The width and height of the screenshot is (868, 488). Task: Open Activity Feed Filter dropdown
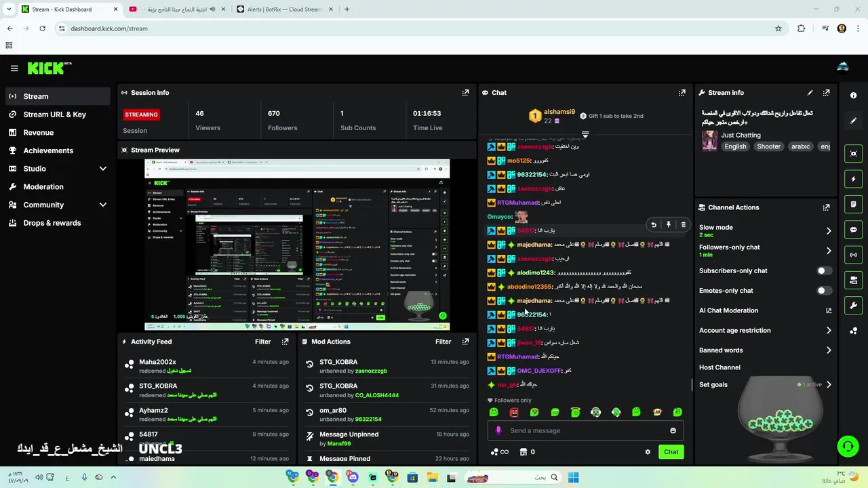(262, 342)
